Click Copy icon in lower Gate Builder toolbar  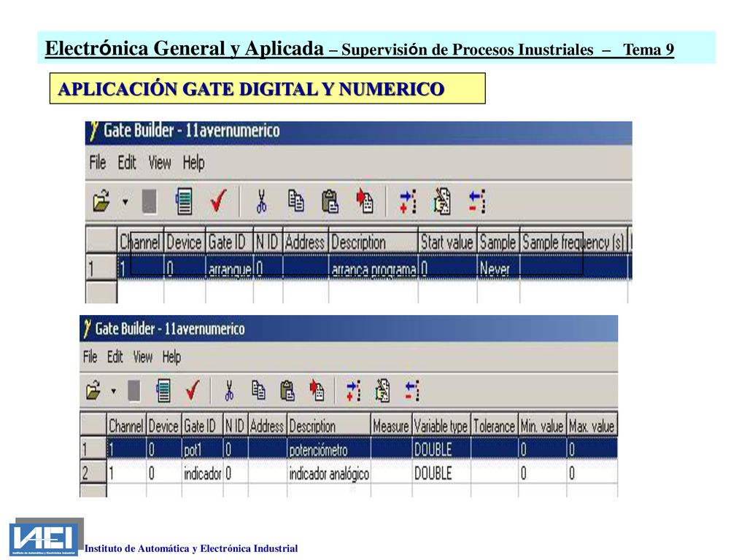click(259, 390)
